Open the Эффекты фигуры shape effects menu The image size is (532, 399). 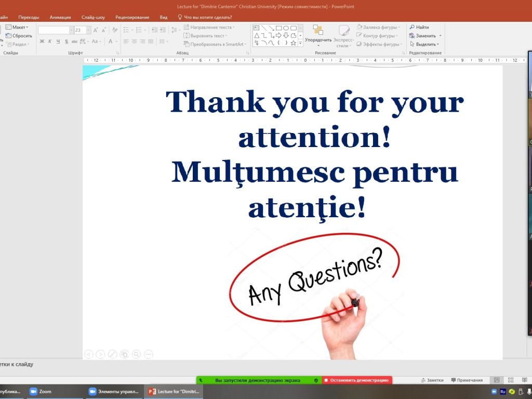click(379, 44)
